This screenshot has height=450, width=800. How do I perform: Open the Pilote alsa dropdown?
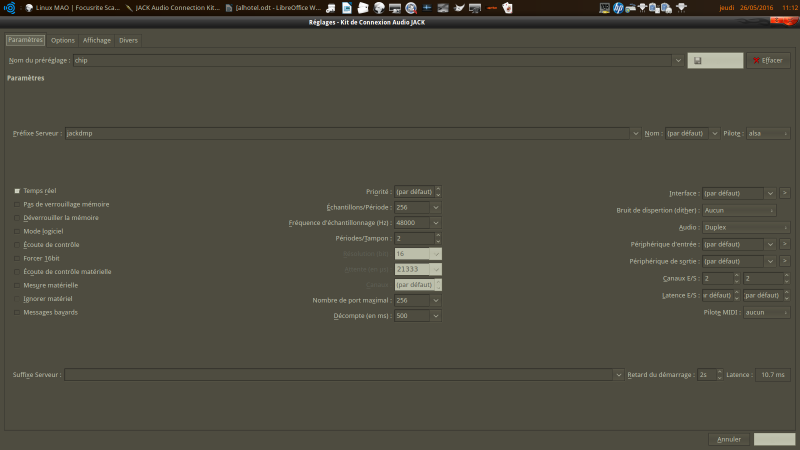(x=768, y=133)
